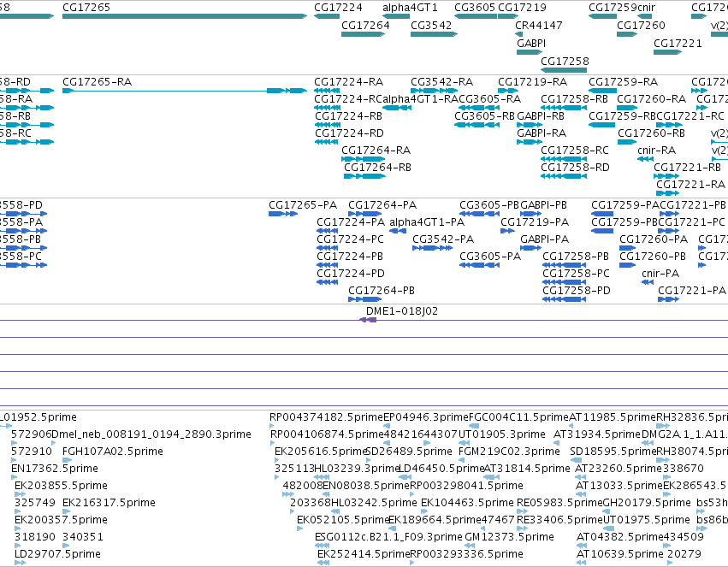Click the CG17221-RA transcript label
The width and height of the screenshot is (728, 567).
click(x=690, y=185)
